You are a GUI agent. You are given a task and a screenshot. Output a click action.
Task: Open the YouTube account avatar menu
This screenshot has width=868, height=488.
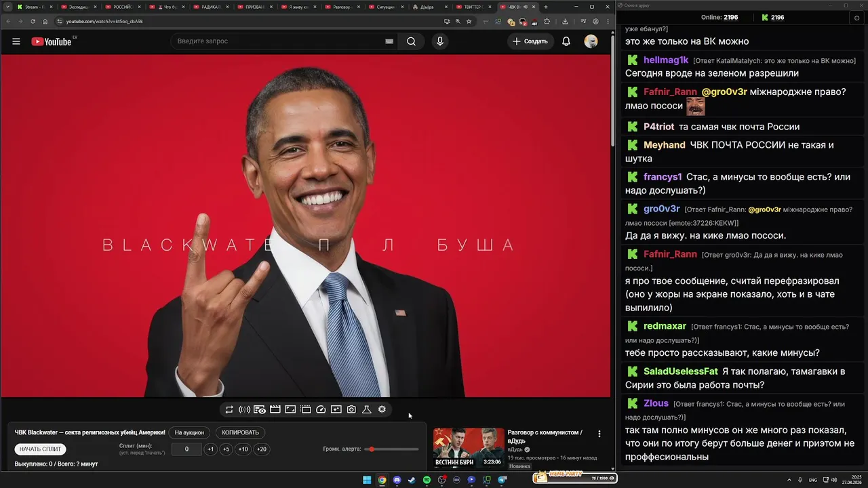point(591,41)
